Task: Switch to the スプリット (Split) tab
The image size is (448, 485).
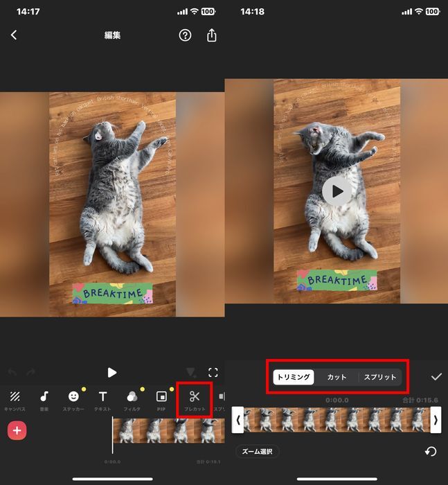Action: click(380, 377)
